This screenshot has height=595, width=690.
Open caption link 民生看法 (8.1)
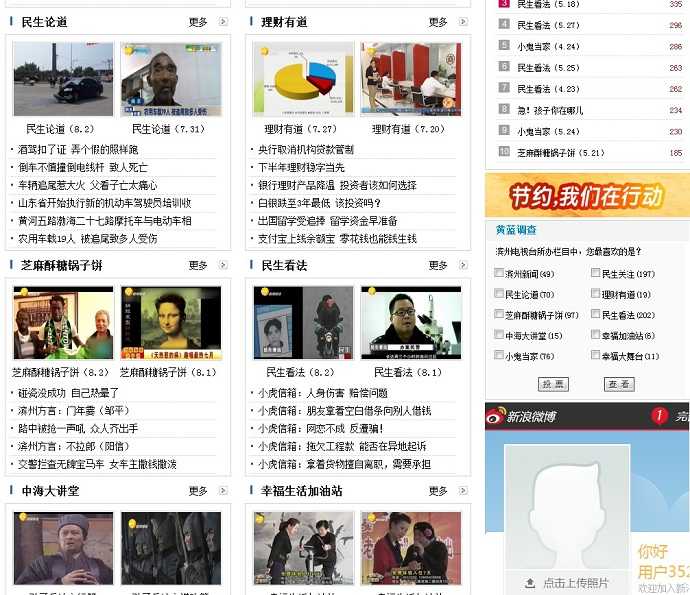pos(408,373)
